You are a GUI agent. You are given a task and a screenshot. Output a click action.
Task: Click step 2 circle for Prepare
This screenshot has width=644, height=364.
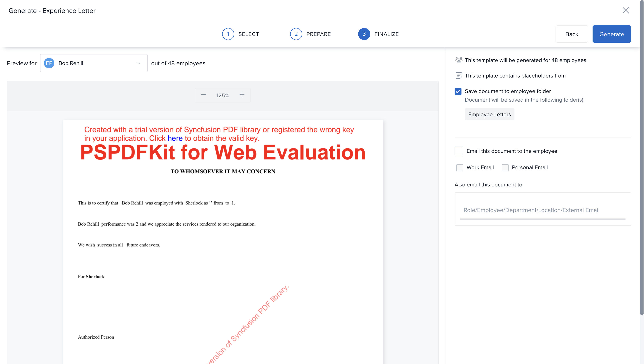[296, 34]
